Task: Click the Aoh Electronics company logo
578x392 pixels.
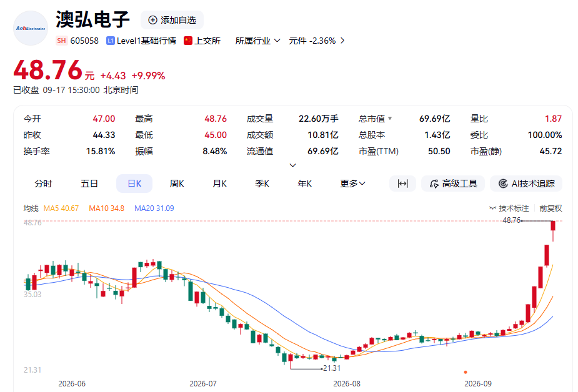Action: point(31,28)
